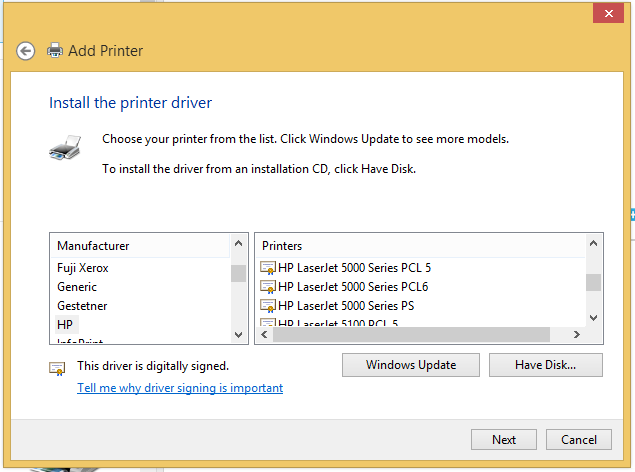Select HP in Manufacturer list
The width and height of the screenshot is (635, 472).
pos(66,325)
